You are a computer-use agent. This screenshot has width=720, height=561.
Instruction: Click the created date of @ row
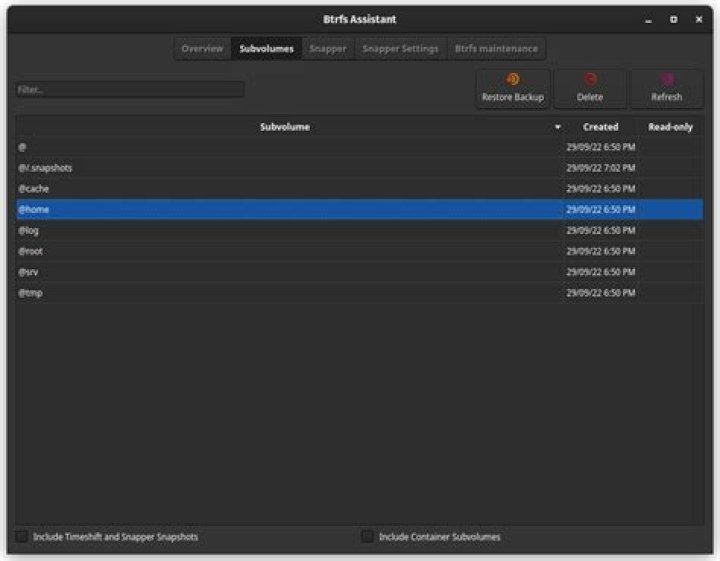[x=601, y=147]
